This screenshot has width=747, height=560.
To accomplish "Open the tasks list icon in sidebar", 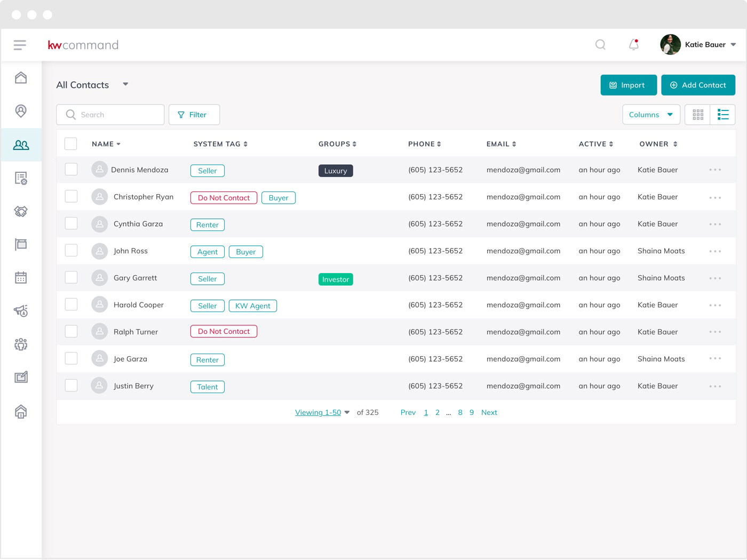I will pos(21,178).
